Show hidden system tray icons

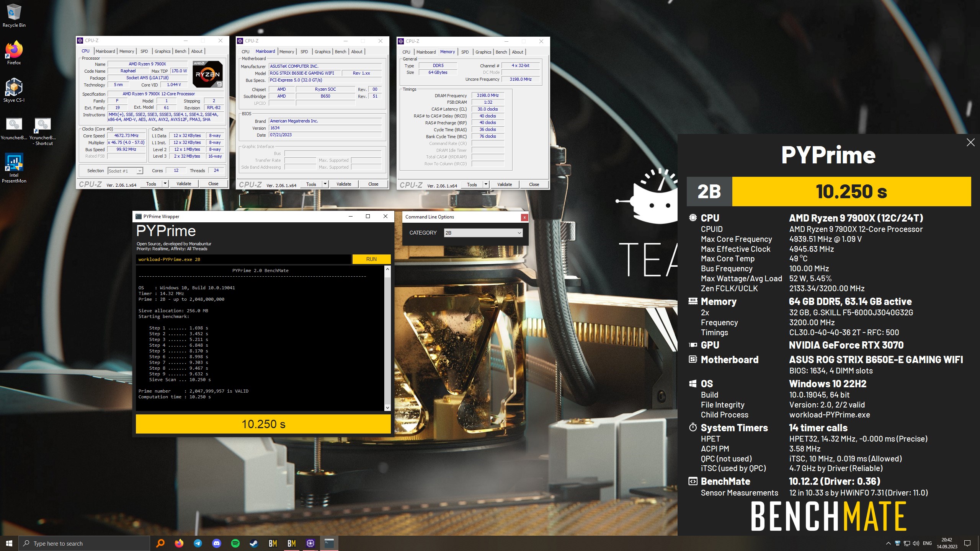pos(888,543)
